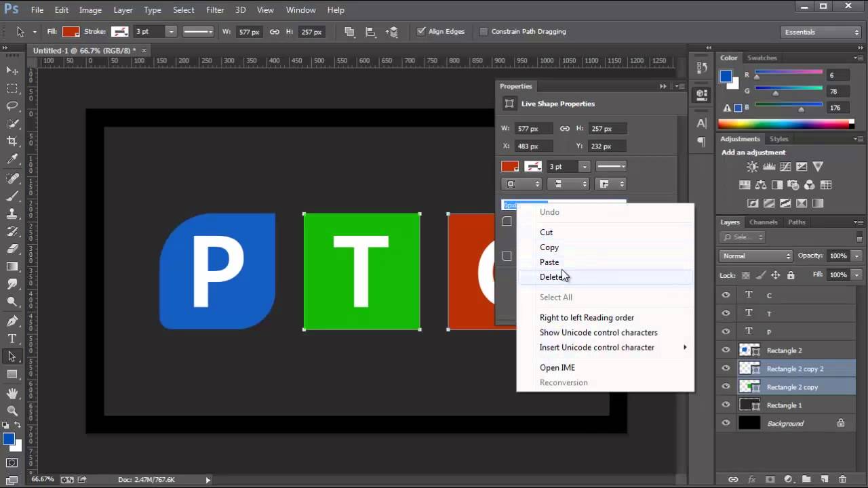Select the Eyedropper tool
Screen dimensions: 868x488
12,159
